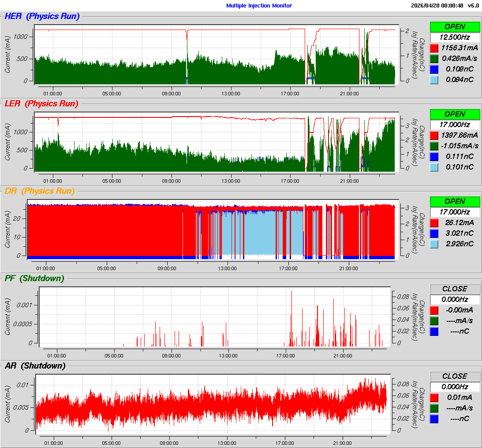Click the dark blue LER charge swatch

tap(434, 156)
